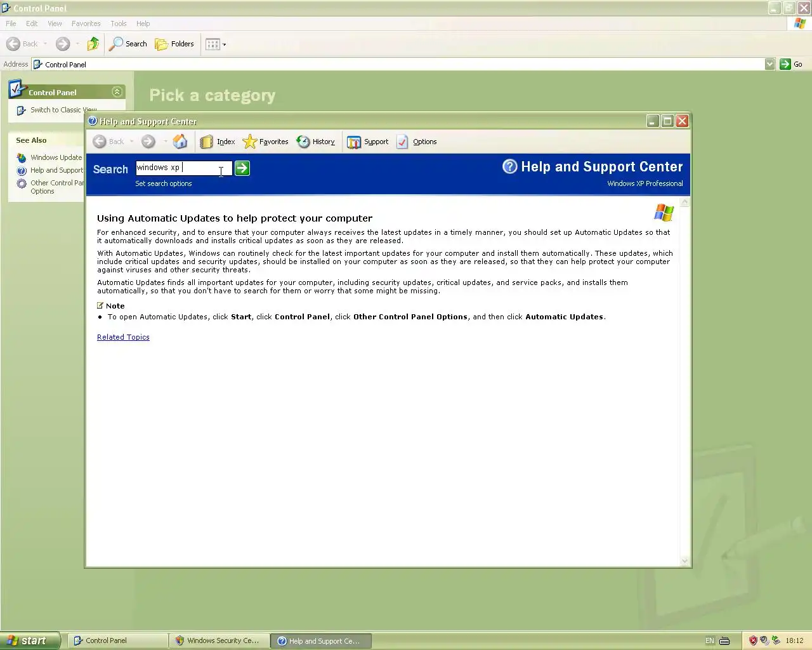This screenshot has width=812, height=650.
Task: Open the Views dropdown in Control Panel toolbar
Action: pyautogui.click(x=216, y=44)
